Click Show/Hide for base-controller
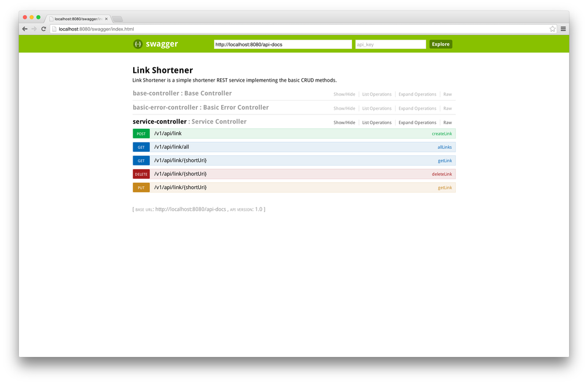 (x=345, y=94)
